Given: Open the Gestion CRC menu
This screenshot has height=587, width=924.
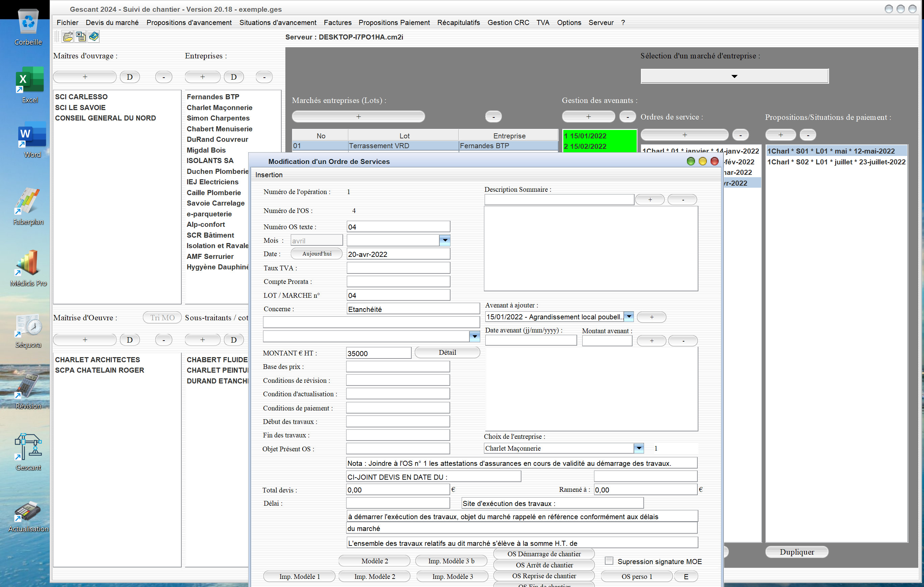Looking at the screenshot, I should tap(508, 23).
